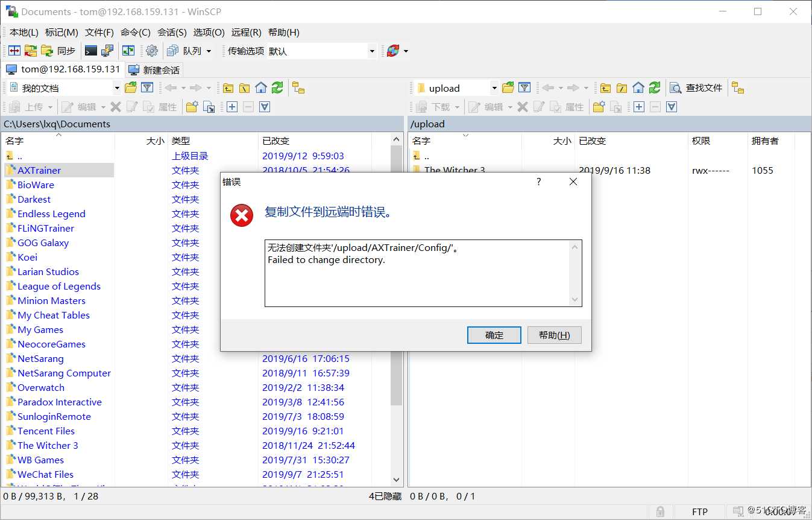This screenshot has width=812, height=520.
Task: Open in PuTTY icon in toolbar
Action: click(107, 51)
